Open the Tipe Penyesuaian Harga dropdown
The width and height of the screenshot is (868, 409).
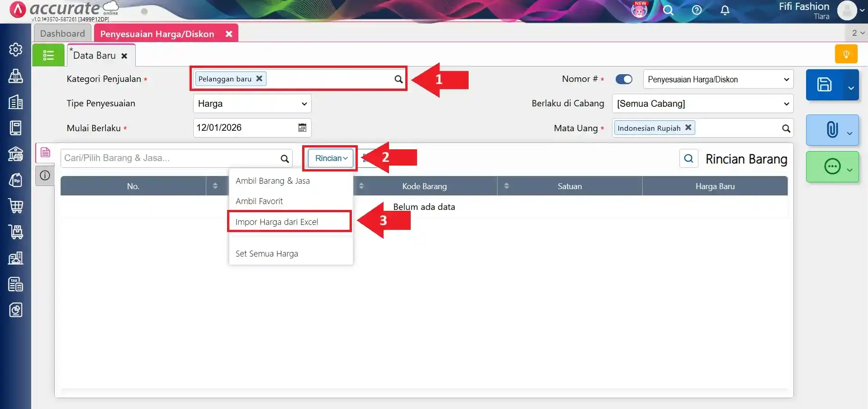coord(252,104)
